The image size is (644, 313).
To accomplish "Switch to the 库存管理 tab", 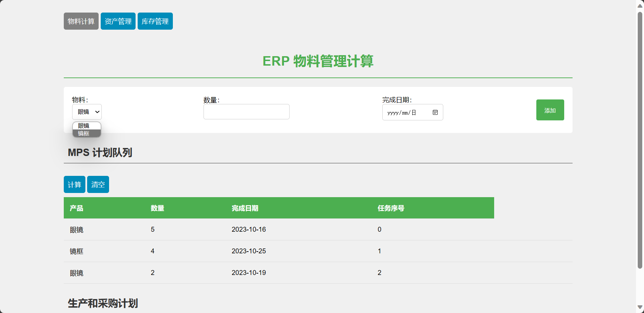I will tap(155, 21).
